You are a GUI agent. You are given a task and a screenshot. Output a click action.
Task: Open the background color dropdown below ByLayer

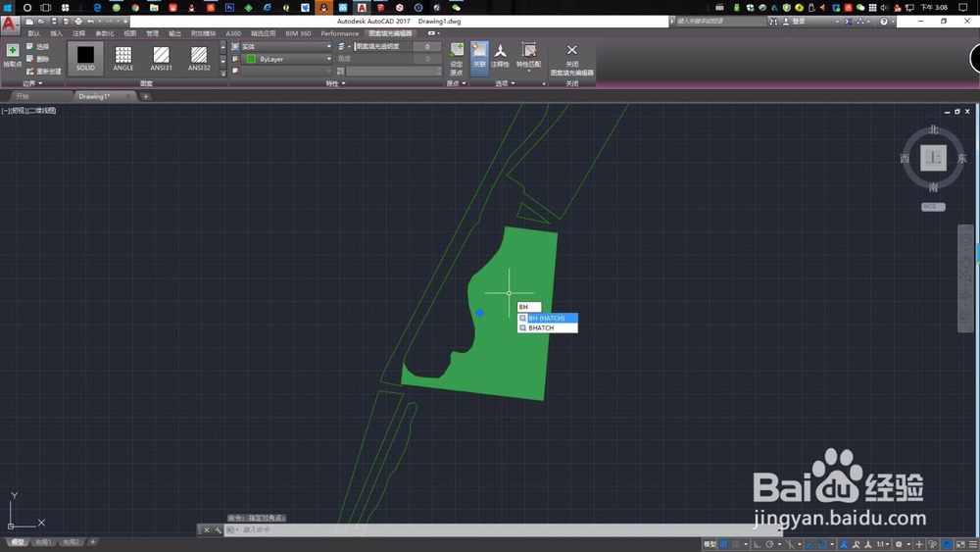pos(286,72)
